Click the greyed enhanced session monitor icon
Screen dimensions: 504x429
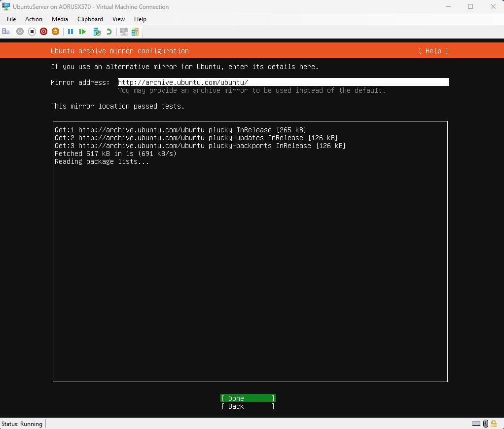pyautogui.click(x=124, y=32)
